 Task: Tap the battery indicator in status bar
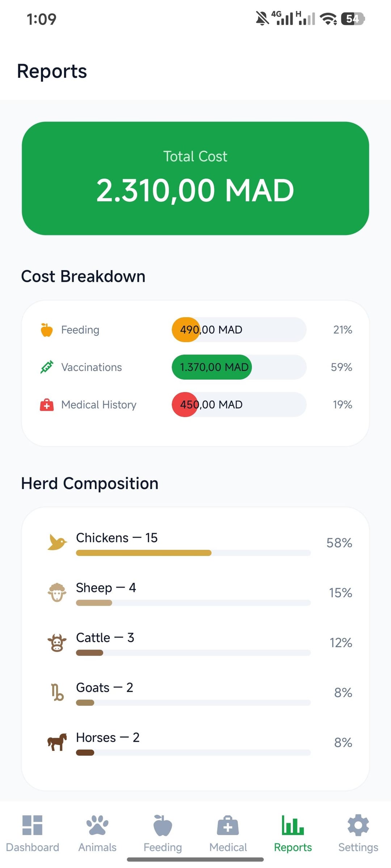[x=353, y=19]
